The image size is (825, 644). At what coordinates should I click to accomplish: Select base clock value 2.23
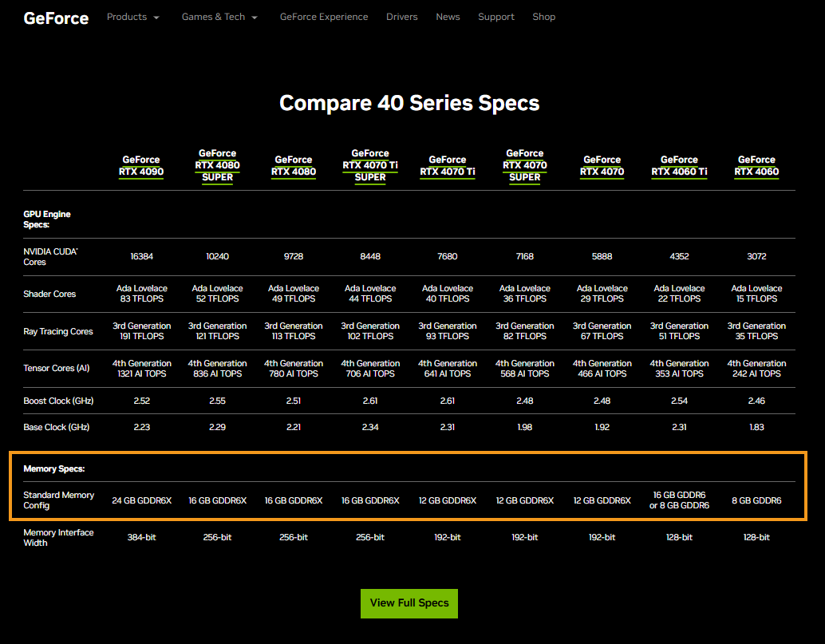(141, 427)
